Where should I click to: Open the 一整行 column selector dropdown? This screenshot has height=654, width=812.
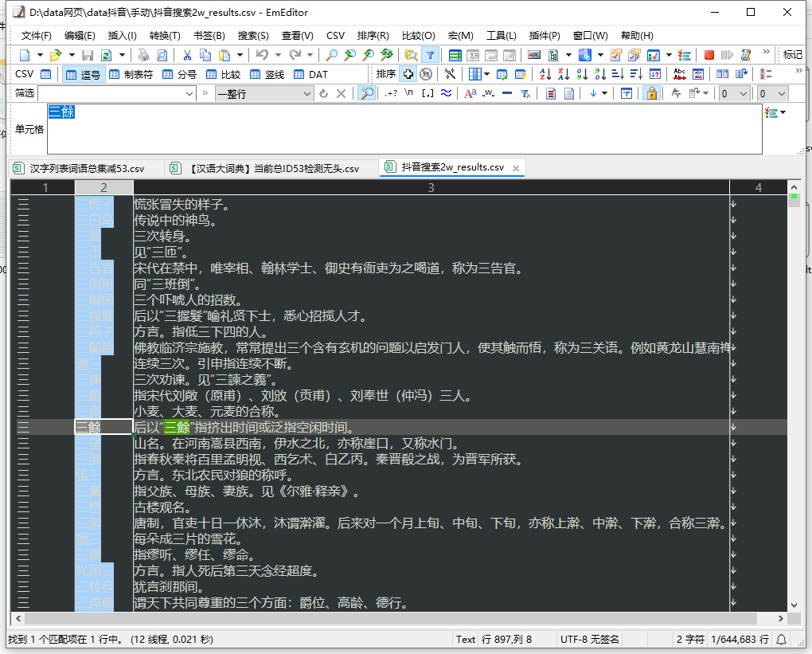point(307,93)
